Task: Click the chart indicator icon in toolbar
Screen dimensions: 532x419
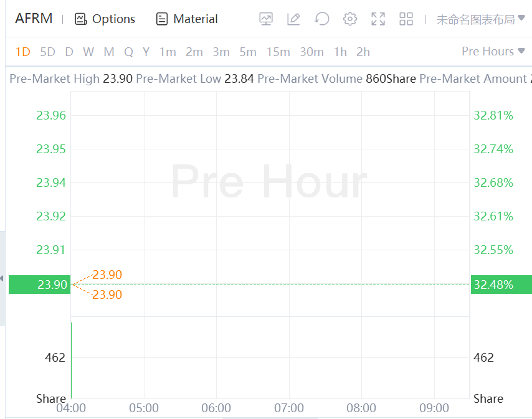Action: point(266,19)
